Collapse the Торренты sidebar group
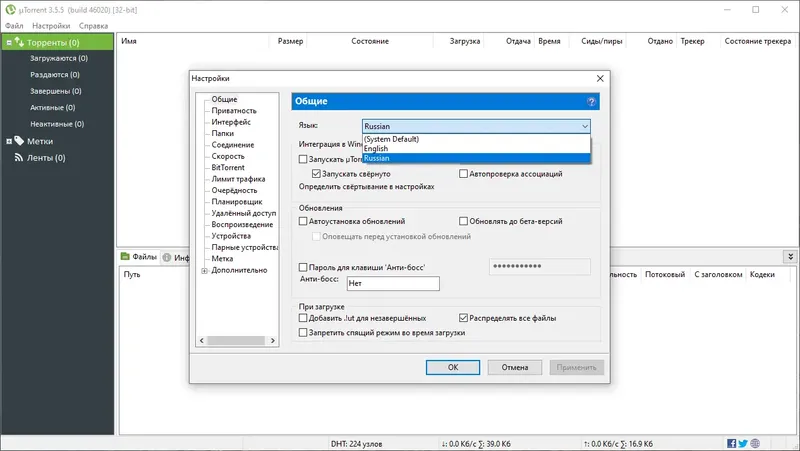Image resolution: width=800 pixels, height=451 pixels. coord(9,43)
